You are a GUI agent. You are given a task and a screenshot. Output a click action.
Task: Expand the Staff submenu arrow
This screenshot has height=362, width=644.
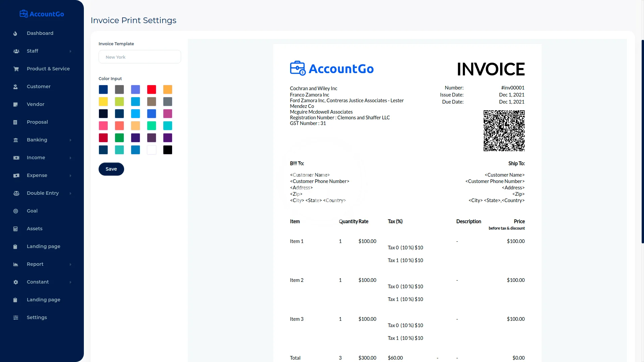(x=70, y=51)
